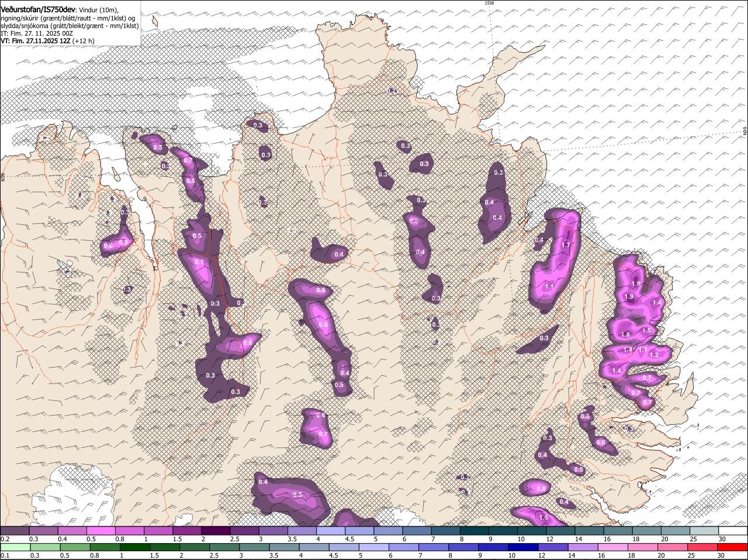Click the 15W longitude label

tap(489, 3)
